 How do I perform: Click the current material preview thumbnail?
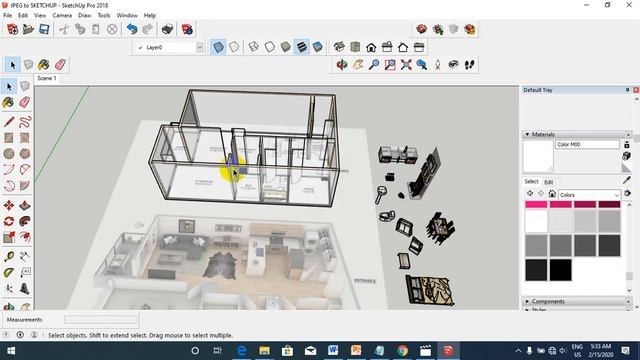coord(538,156)
